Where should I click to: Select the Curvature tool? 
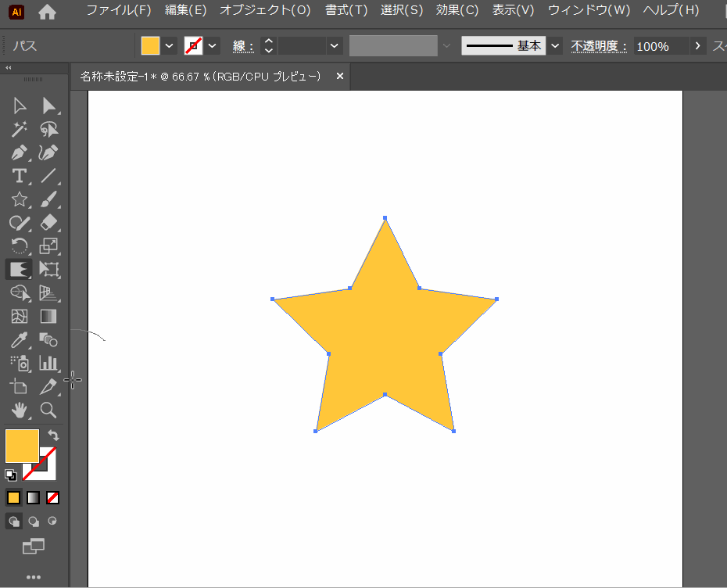pyautogui.click(x=48, y=152)
